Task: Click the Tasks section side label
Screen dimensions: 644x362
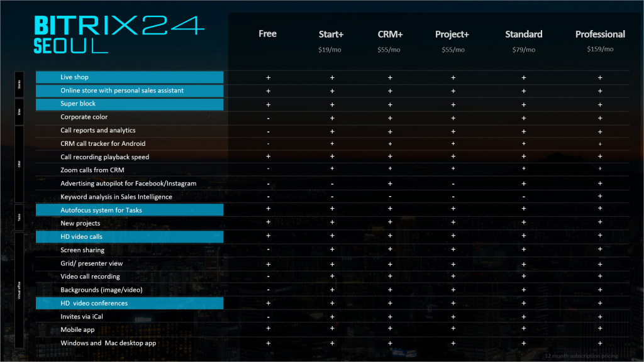Action: click(19, 217)
